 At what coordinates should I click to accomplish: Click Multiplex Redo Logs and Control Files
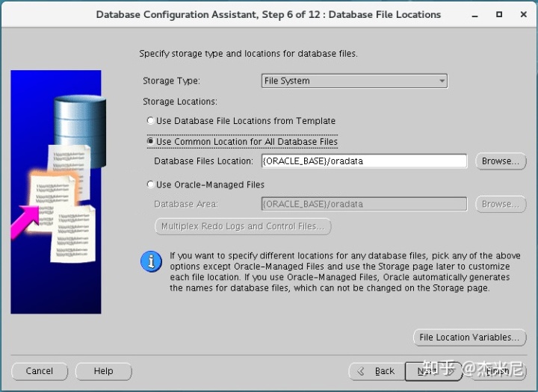243,226
